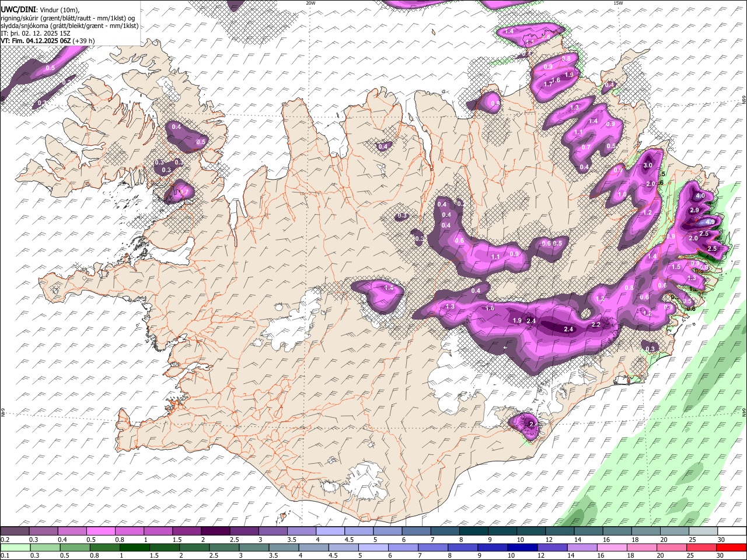
Task: Click darkest purple snow swatch between 2 and 2.5
Action: (x=215, y=531)
